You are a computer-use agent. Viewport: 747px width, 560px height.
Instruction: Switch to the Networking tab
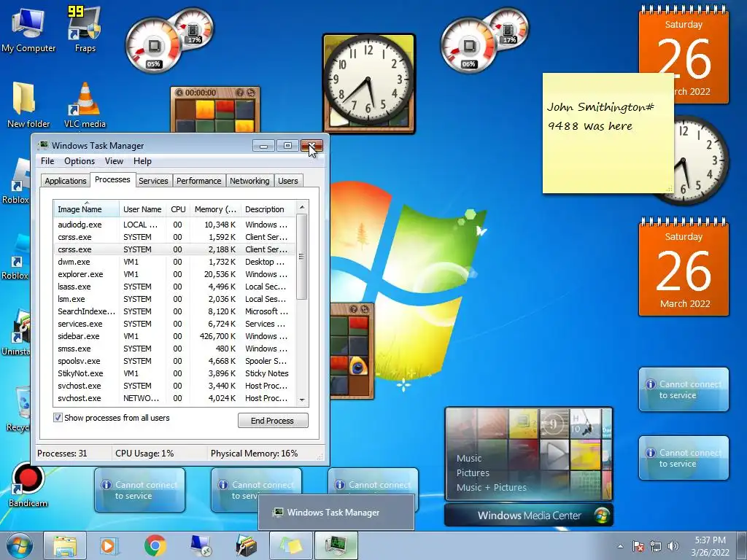point(249,181)
